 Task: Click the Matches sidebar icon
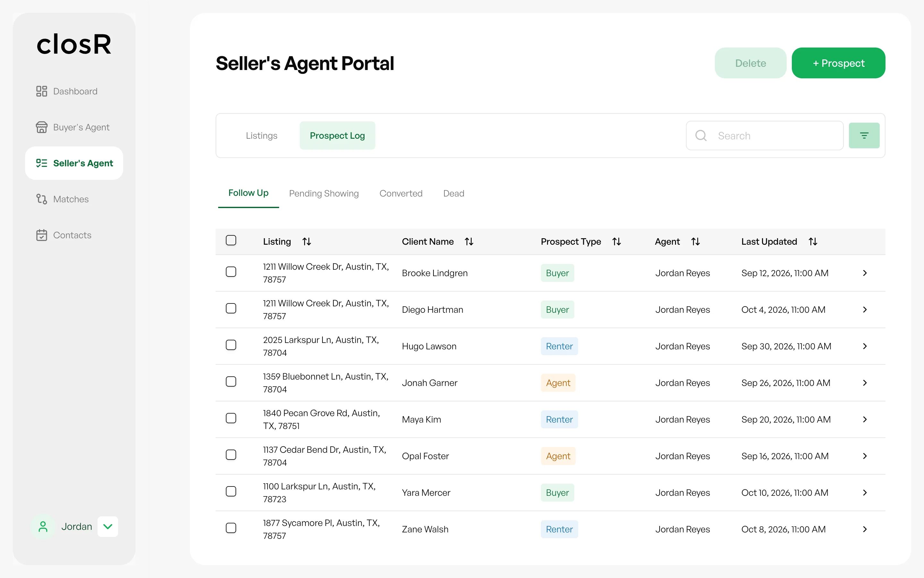[x=42, y=199]
